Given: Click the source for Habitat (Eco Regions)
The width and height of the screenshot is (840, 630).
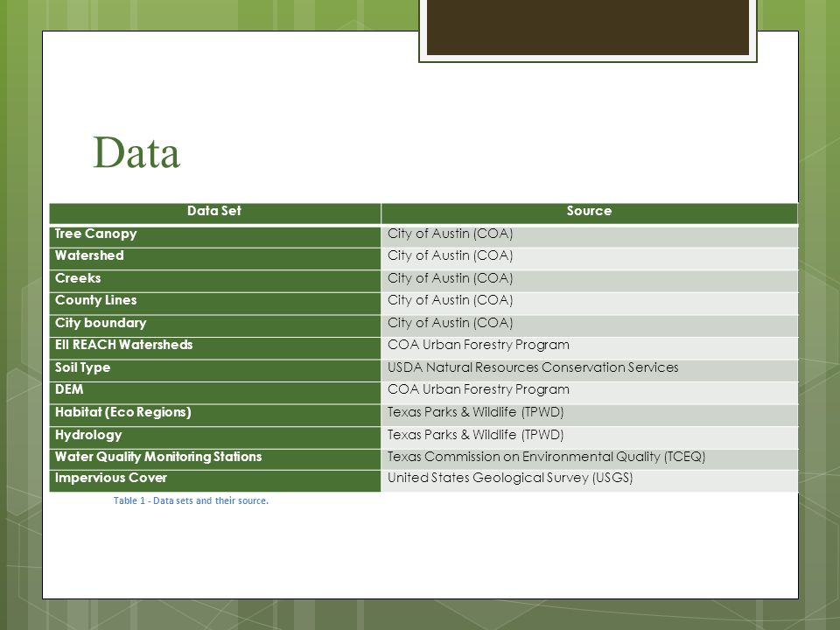Looking at the screenshot, I should coord(589,415).
